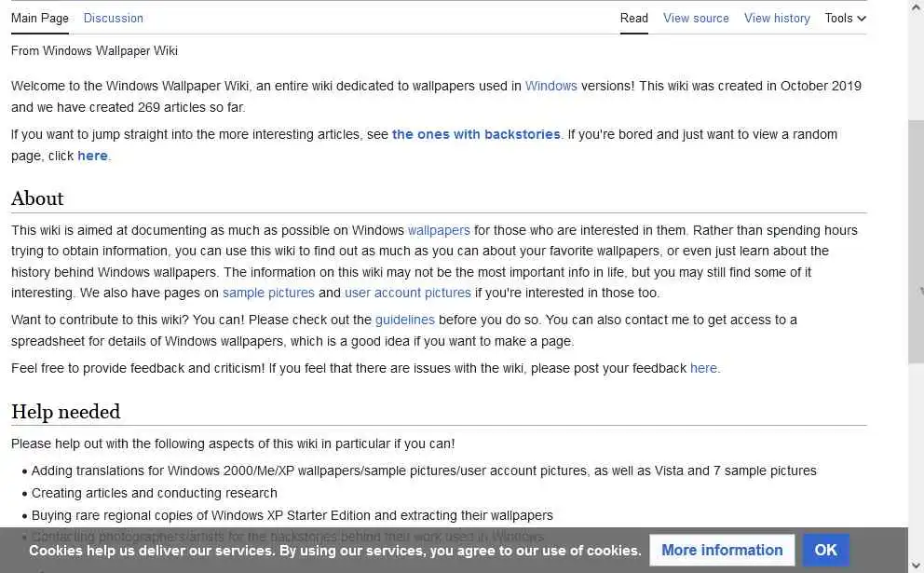Image resolution: width=924 pixels, height=573 pixels.
Task: Select the Main Page tab
Action: 40,18
